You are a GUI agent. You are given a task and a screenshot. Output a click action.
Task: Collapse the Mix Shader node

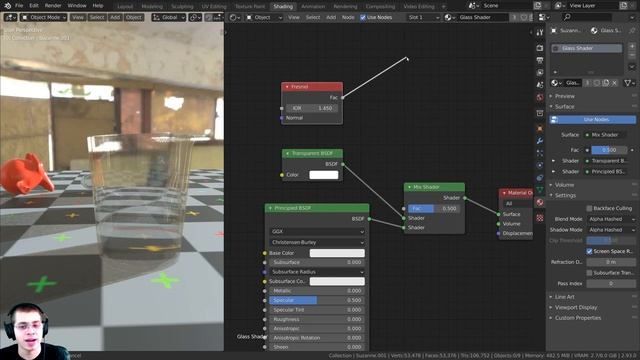409,187
